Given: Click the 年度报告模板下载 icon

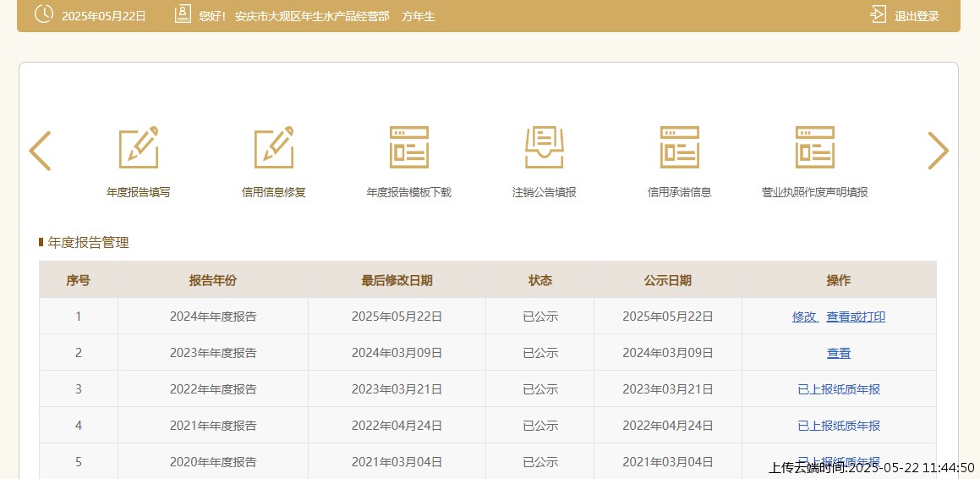Looking at the screenshot, I should click(408, 147).
